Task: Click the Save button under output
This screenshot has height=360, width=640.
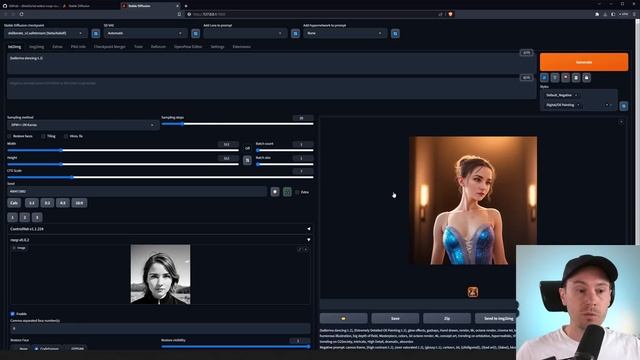Action: coord(395,318)
